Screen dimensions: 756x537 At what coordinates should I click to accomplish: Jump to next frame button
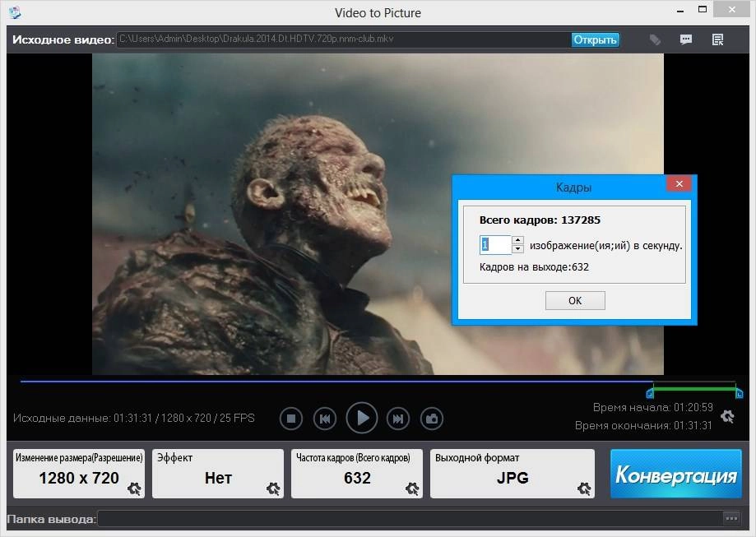click(x=398, y=419)
